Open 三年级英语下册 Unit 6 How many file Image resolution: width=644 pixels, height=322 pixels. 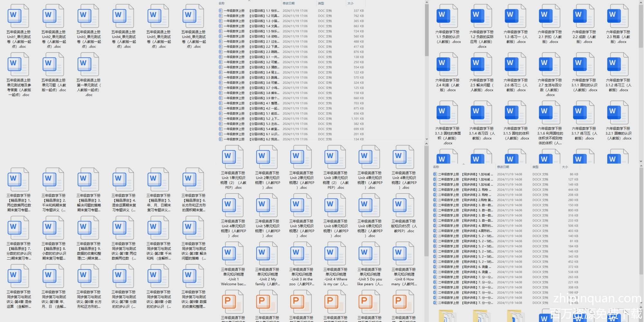(404, 254)
